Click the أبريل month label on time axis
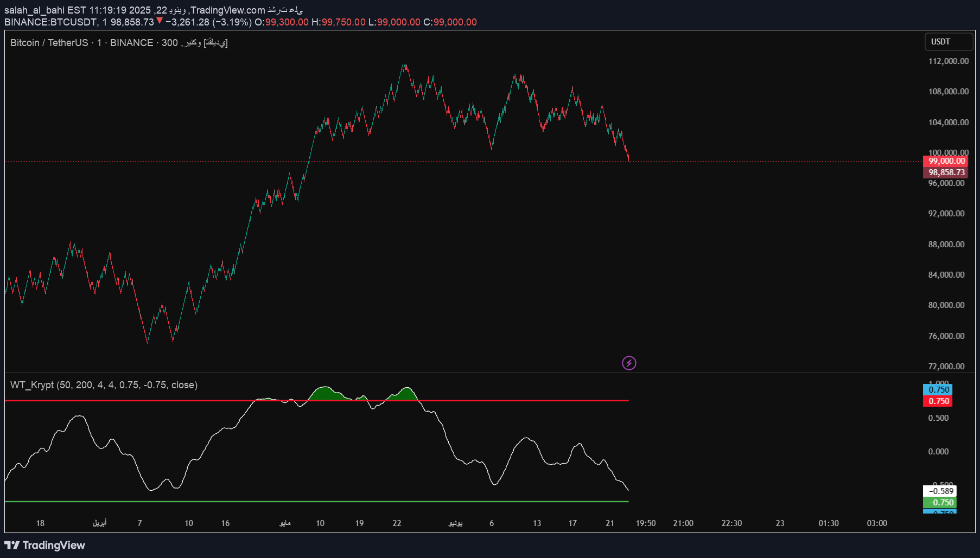The height and width of the screenshot is (558, 980). point(99,523)
